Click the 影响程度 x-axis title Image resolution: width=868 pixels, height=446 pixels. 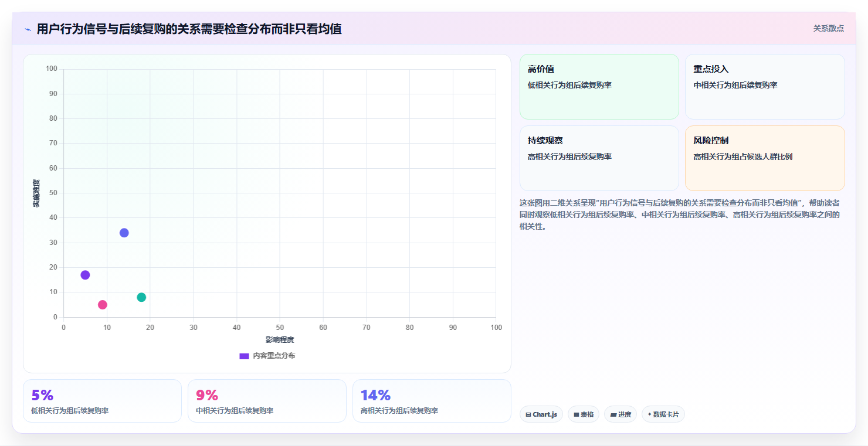[x=280, y=340]
